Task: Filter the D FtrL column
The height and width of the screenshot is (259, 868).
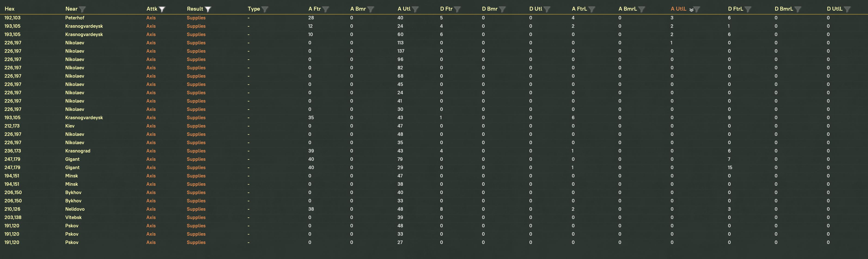Action: [748, 9]
